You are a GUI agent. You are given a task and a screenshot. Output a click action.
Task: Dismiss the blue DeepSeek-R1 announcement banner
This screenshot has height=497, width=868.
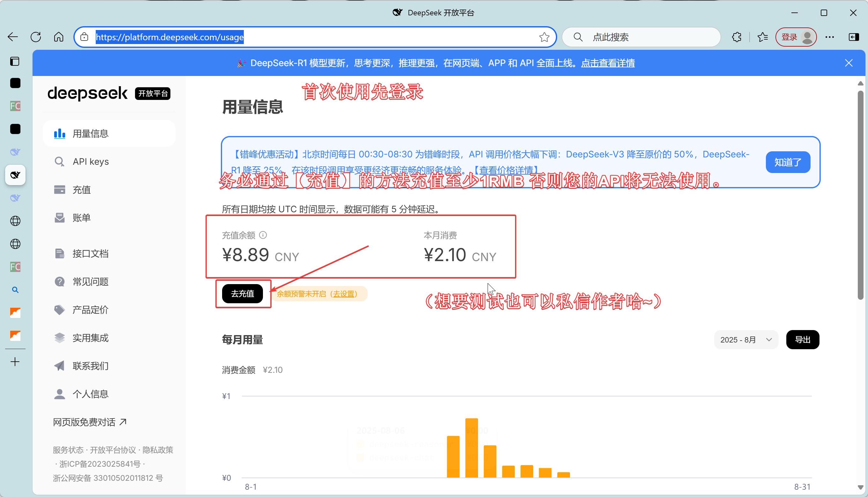pyautogui.click(x=849, y=63)
